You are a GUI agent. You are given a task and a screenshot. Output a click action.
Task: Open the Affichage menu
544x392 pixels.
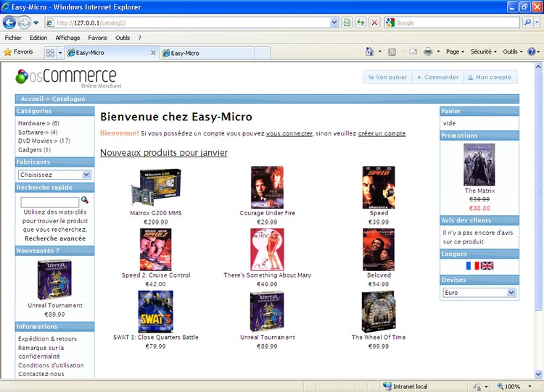point(67,38)
